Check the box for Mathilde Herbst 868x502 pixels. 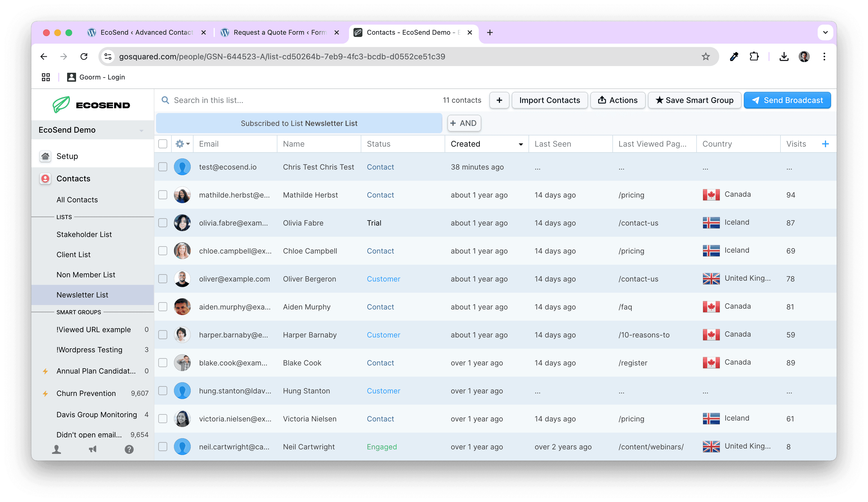[x=162, y=195]
